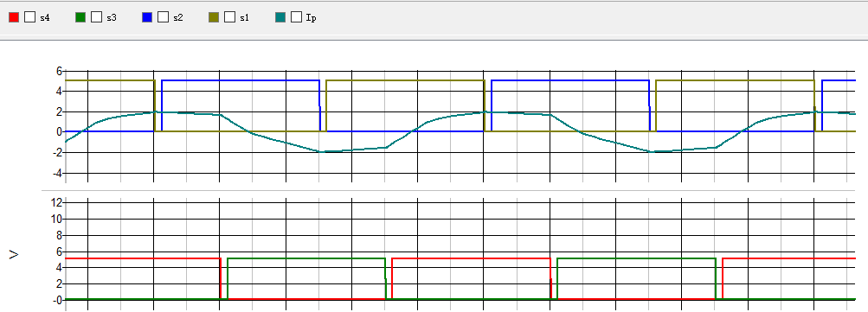The image size is (868, 312).
Task: Click the -4 tick on upper axis
Action: coord(55,173)
